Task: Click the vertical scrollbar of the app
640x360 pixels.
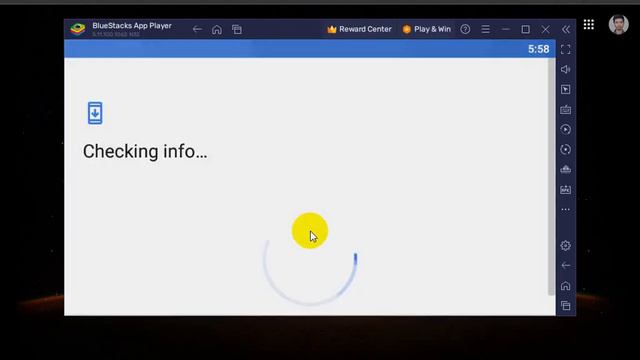Action: click(x=551, y=177)
